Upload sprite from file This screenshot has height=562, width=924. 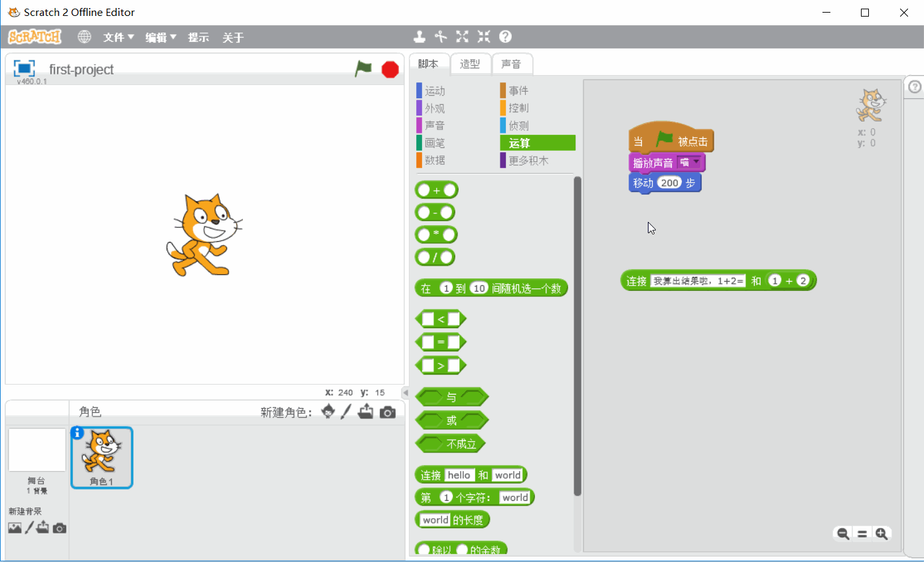click(x=366, y=412)
